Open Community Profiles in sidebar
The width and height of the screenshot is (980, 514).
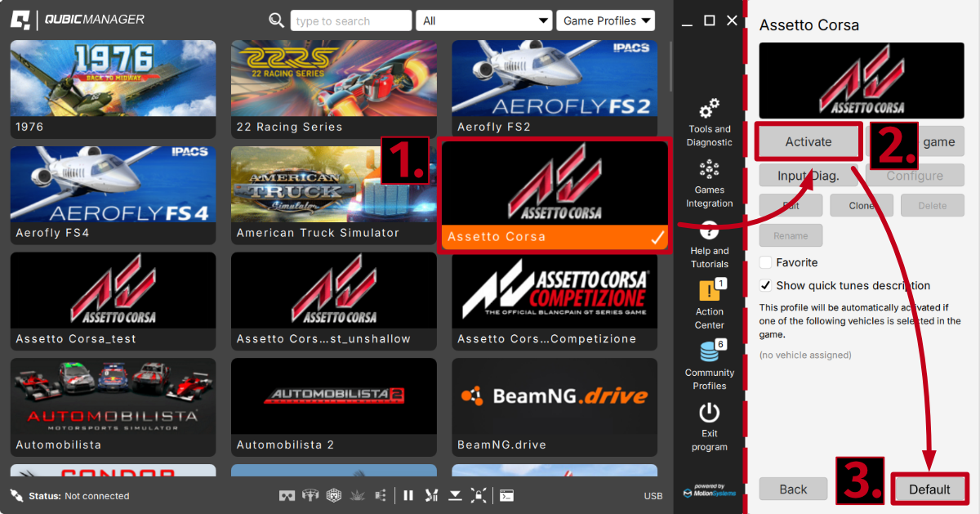(709, 364)
